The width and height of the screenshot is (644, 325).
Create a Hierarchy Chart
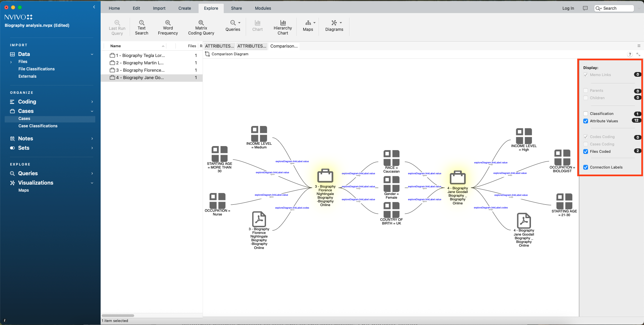283,27
